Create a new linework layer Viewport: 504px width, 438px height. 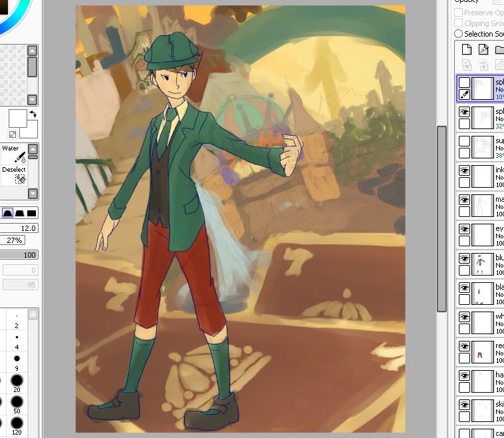coord(483,49)
